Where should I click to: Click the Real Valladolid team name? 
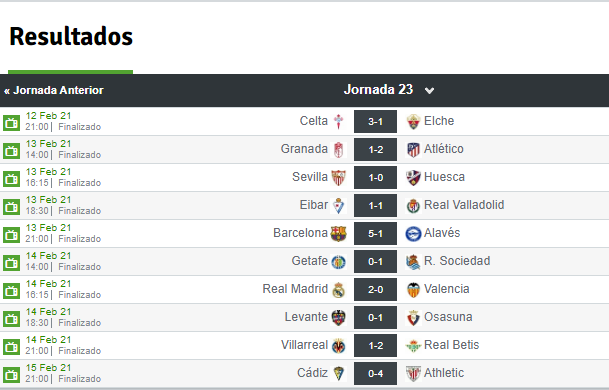(x=464, y=205)
